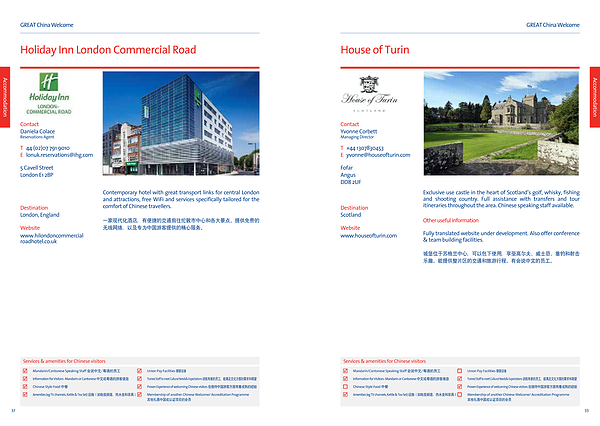Click the Holiday Inn London Commercial Road heading
600x426 pixels.
point(108,50)
